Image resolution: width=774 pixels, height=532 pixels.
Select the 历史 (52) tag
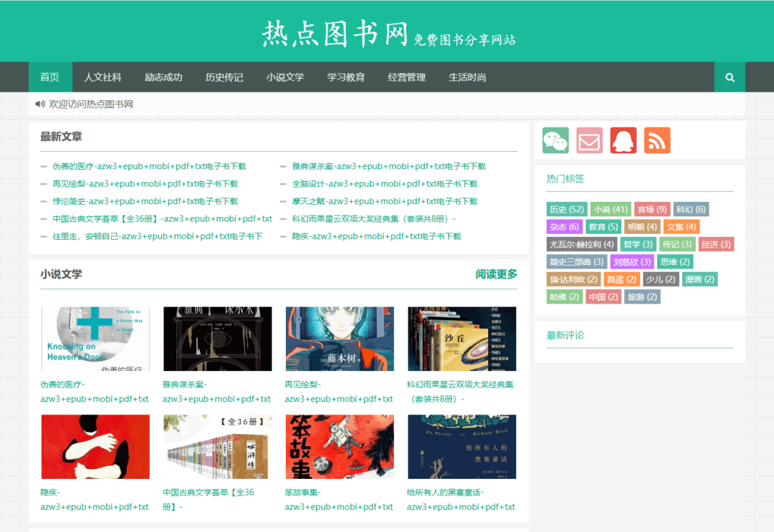click(566, 210)
